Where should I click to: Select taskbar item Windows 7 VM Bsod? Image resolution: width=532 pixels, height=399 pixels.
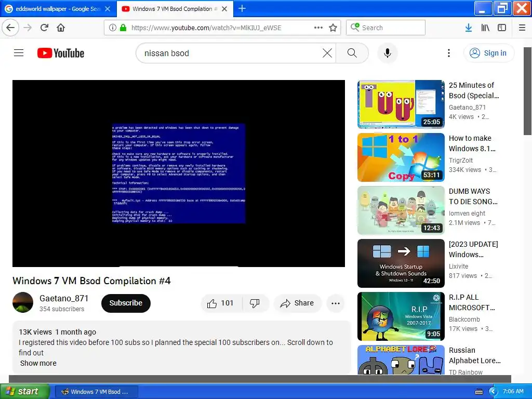click(96, 392)
